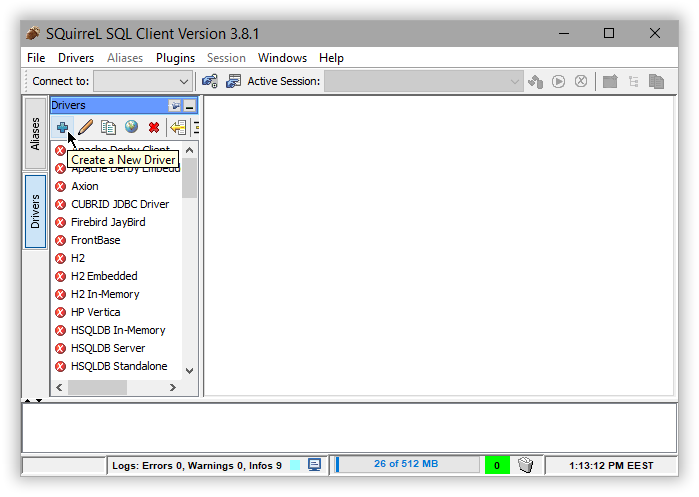Select the HSQLDB Server driver
The width and height of the screenshot is (699, 497).
point(107,348)
